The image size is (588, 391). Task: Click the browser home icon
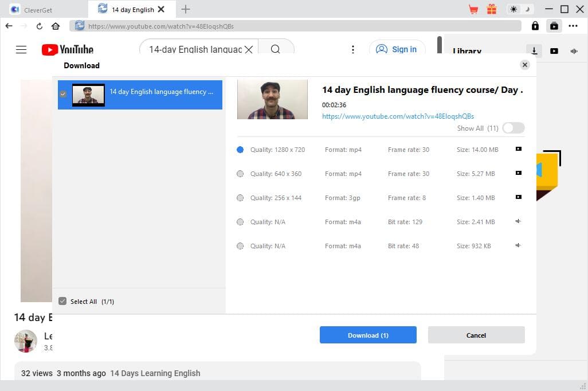tap(54, 26)
